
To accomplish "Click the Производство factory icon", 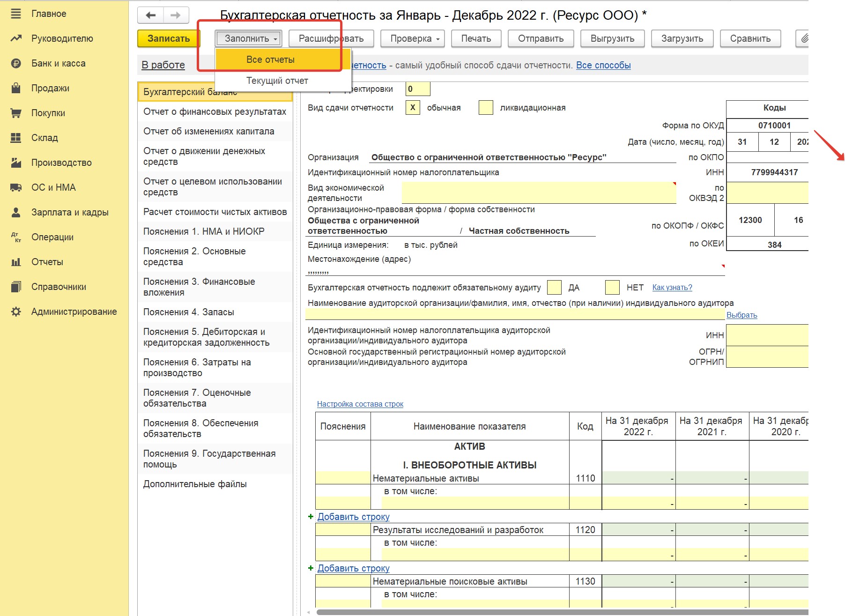I will [16, 163].
